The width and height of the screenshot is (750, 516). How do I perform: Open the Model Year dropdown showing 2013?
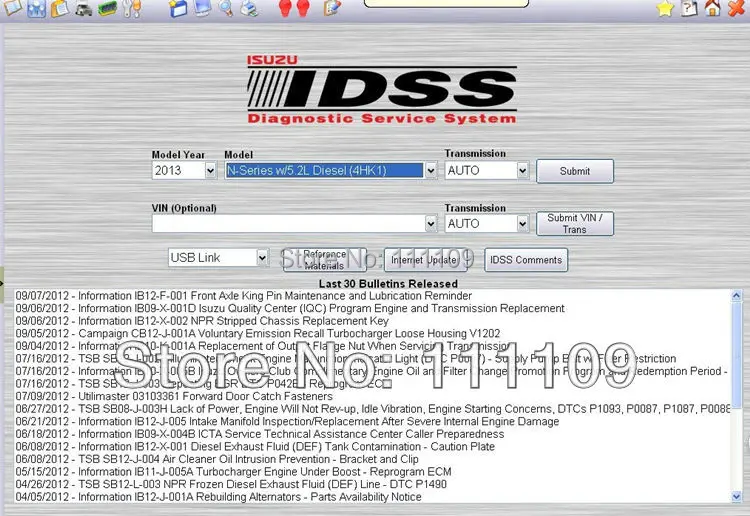(184, 170)
